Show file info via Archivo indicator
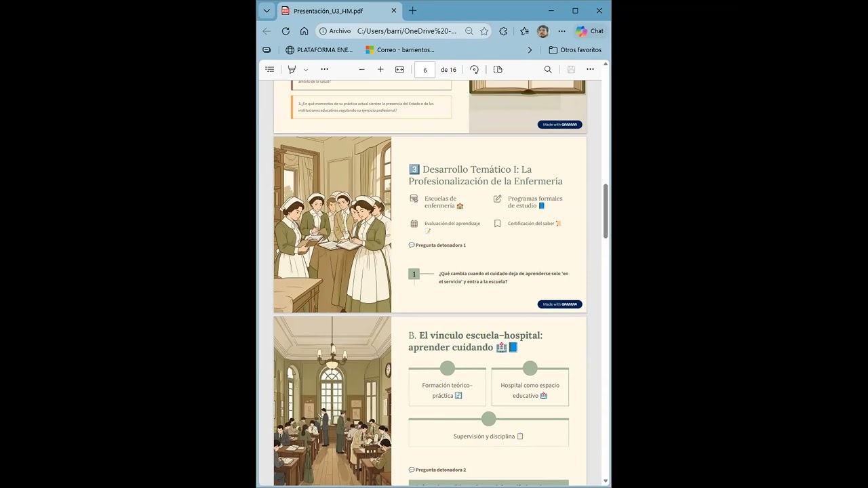The image size is (868, 488). click(335, 31)
